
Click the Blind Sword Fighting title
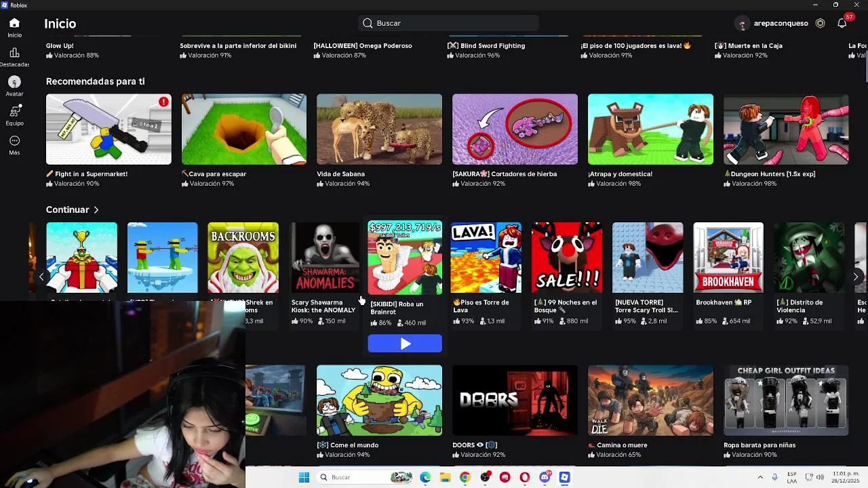click(x=486, y=45)
